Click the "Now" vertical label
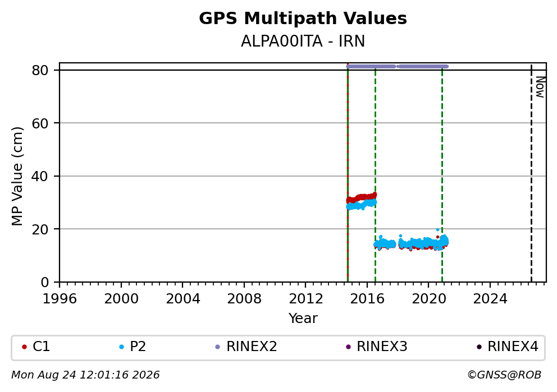557x392 pixels. point(540,87)
